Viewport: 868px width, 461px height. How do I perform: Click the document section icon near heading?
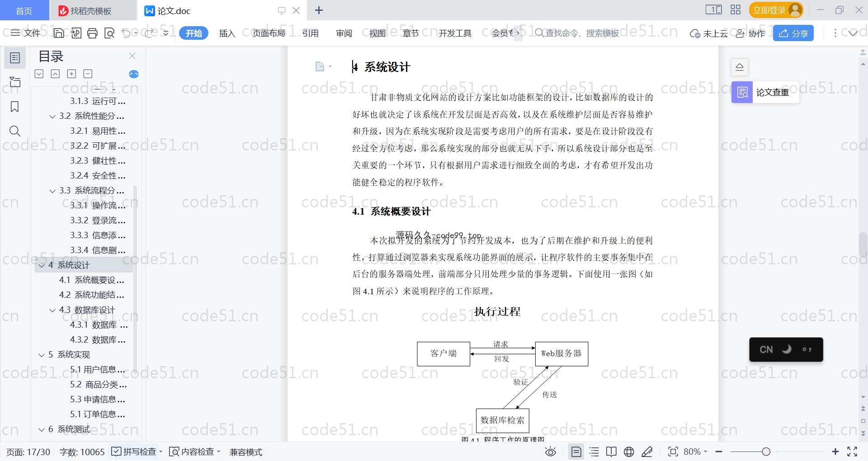pyautogui.click(x=320, y=67)
